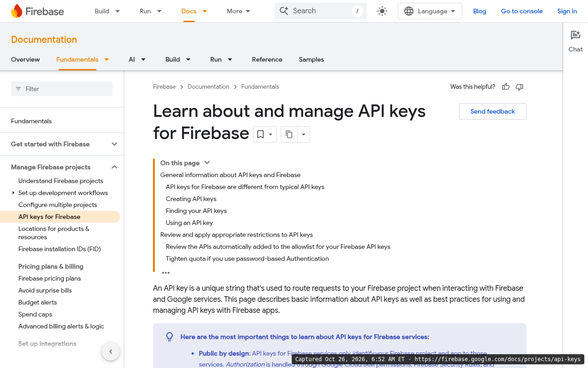Open the Language dropdown
The image size is (588, 368).
click(x=430, y=11)
